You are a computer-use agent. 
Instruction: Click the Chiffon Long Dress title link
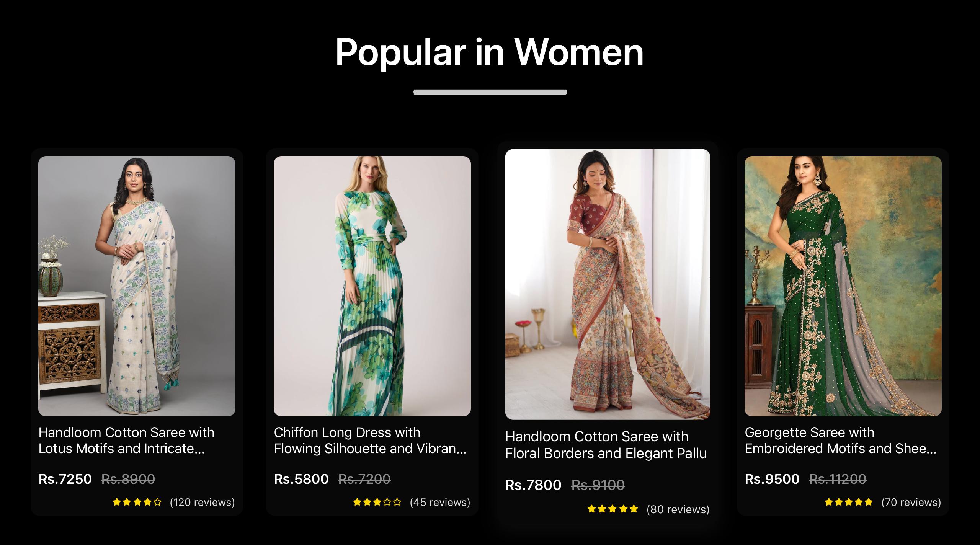[x=370, y=441]
